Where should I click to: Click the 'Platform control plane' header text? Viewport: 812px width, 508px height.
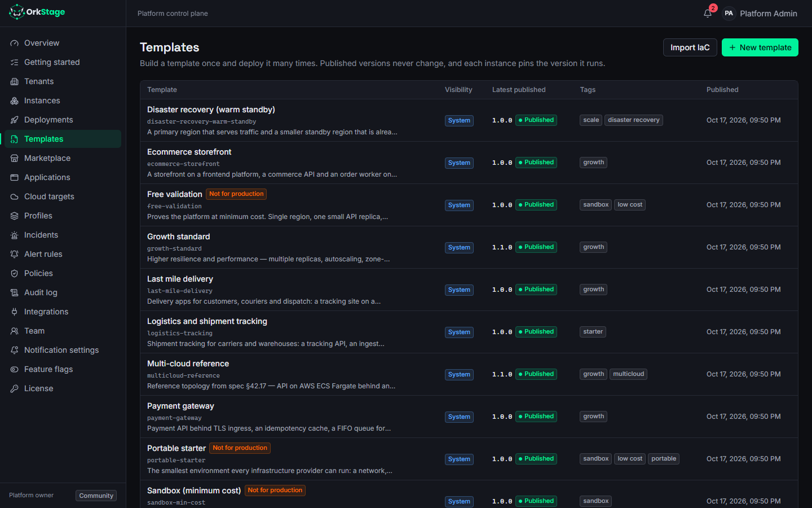click(173, 14)
